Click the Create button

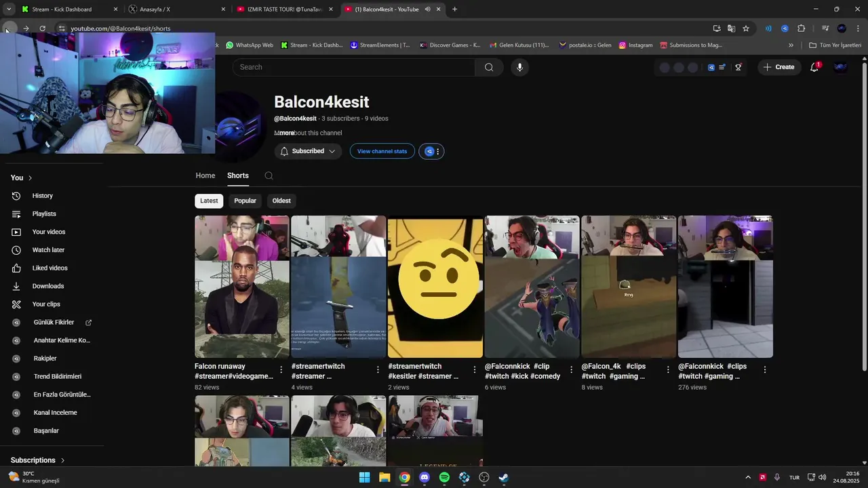(x=779, y=67)
